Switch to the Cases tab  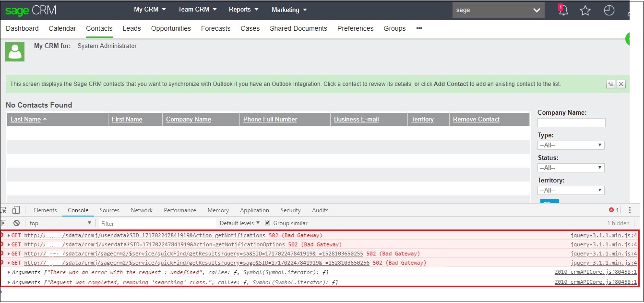point(250,28)
